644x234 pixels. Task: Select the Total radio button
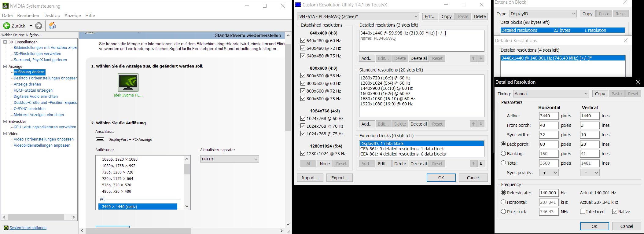(x=503, y=163)
